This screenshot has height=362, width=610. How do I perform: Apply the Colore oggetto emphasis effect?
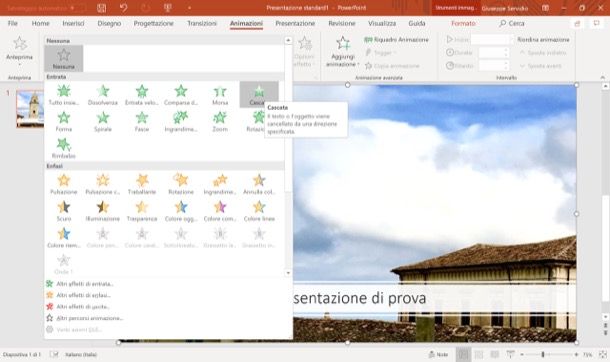pyautogui.click(x=181, y=211)
